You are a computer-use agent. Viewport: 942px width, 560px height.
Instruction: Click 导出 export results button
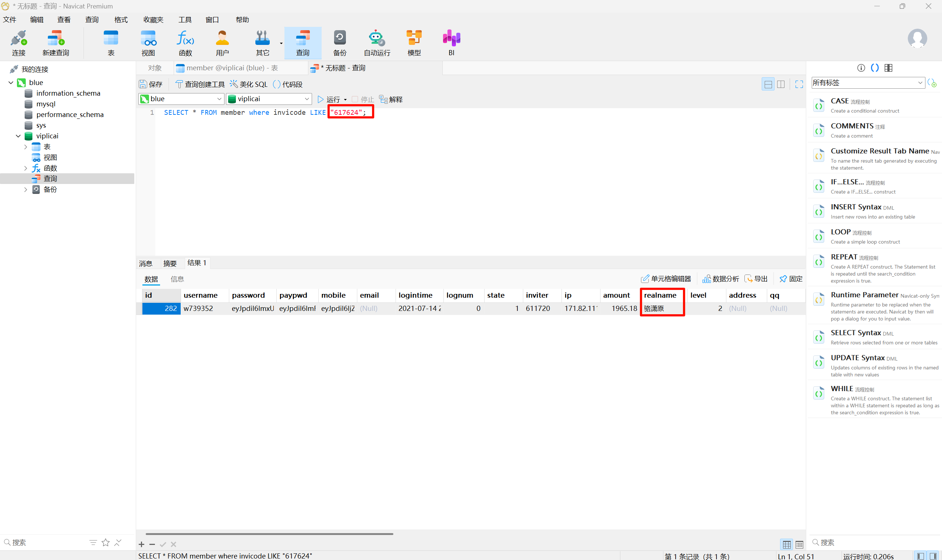[x=756, y=279]
